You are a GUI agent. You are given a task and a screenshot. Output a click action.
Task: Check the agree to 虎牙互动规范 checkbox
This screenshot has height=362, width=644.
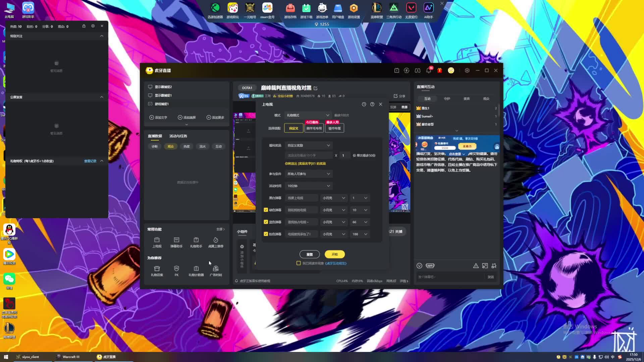click(x=299, y=263)
